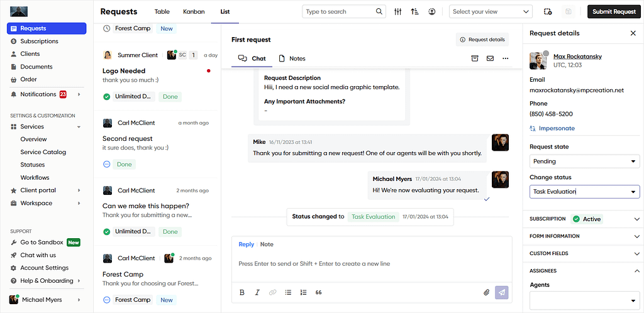Switch to the Kanban view tab
Screen dimensions: 644x313
(x=194, y=12)
